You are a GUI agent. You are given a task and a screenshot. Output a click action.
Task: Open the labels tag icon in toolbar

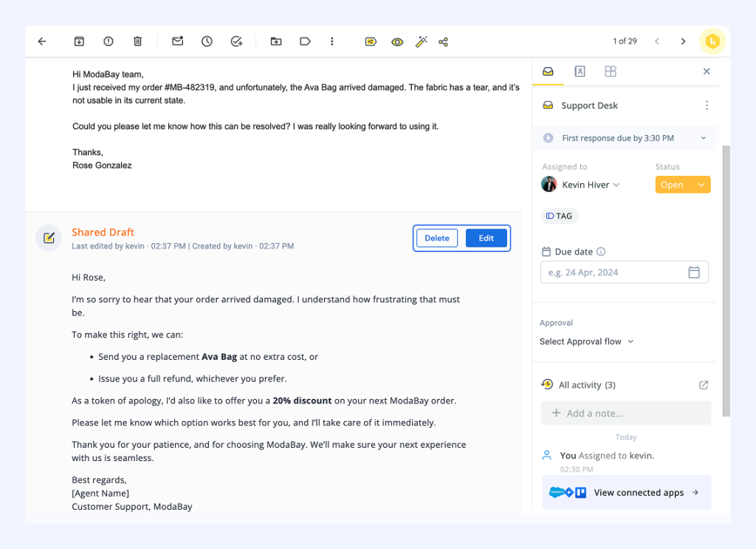tap(305, 41)
